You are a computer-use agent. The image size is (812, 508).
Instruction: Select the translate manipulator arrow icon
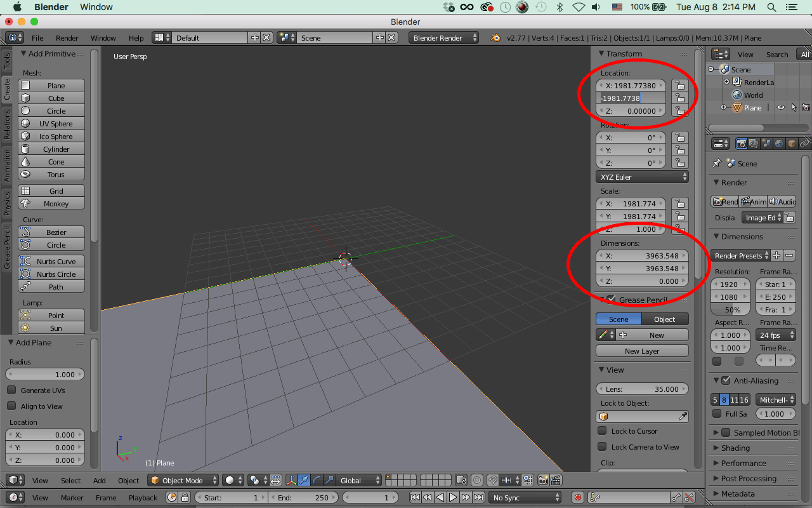(304, 480)
